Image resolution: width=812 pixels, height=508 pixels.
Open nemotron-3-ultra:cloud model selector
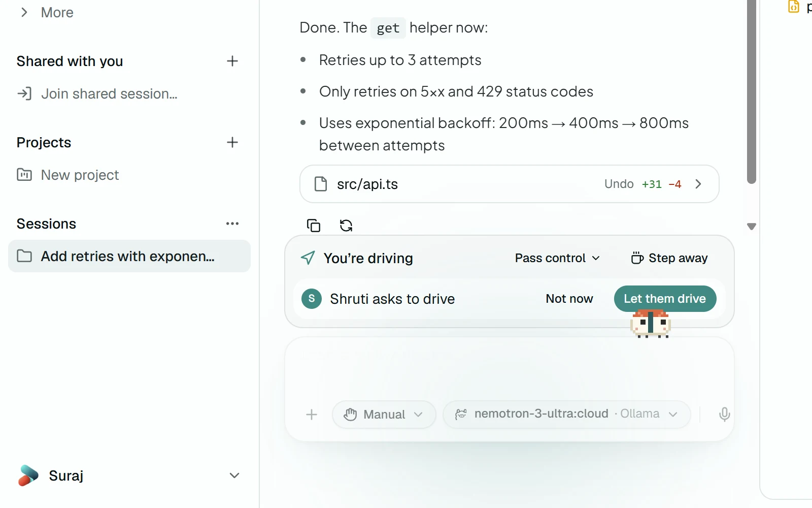point(567,415)
